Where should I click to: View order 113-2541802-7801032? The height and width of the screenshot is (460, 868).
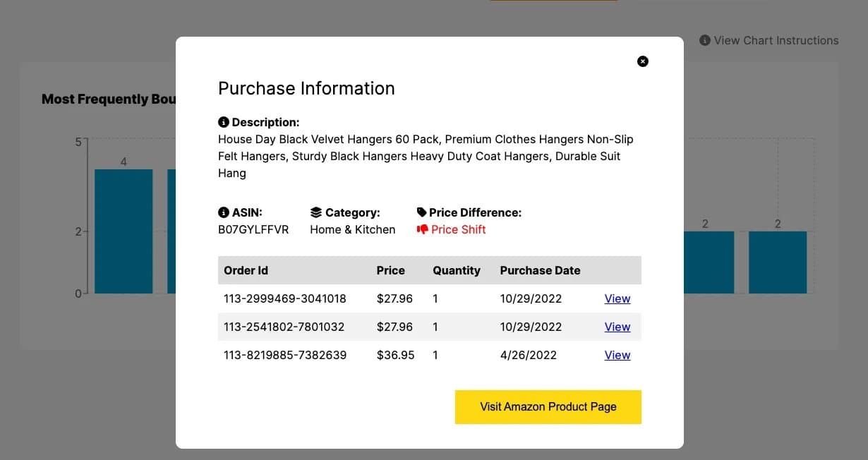pyautogui.click(x=617, y=327)
